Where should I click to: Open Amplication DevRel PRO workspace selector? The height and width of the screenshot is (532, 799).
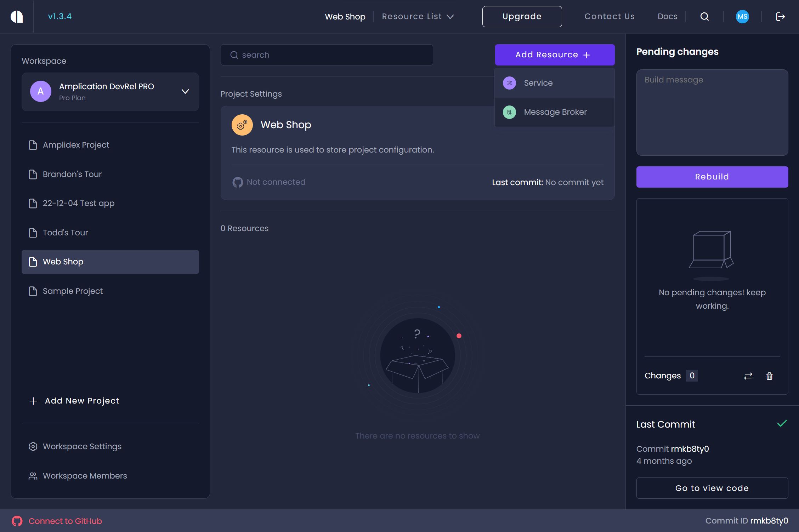click(110, 92)
